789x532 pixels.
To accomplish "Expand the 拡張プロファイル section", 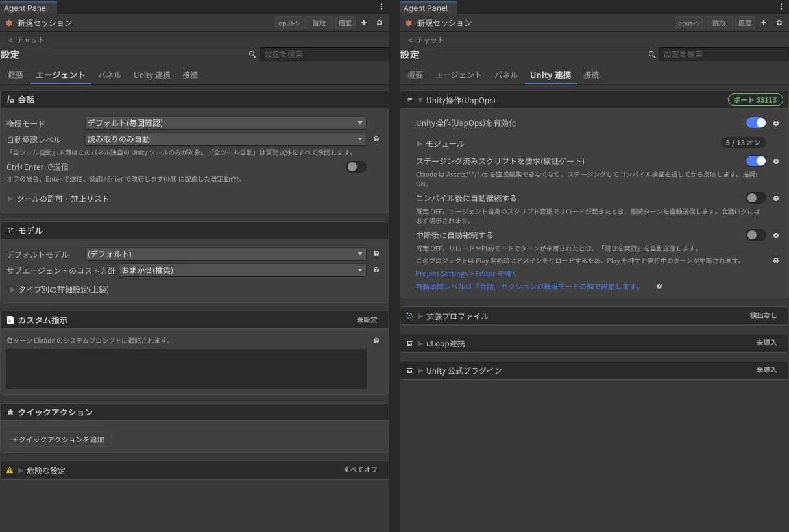I will click(x=420, y=316).
